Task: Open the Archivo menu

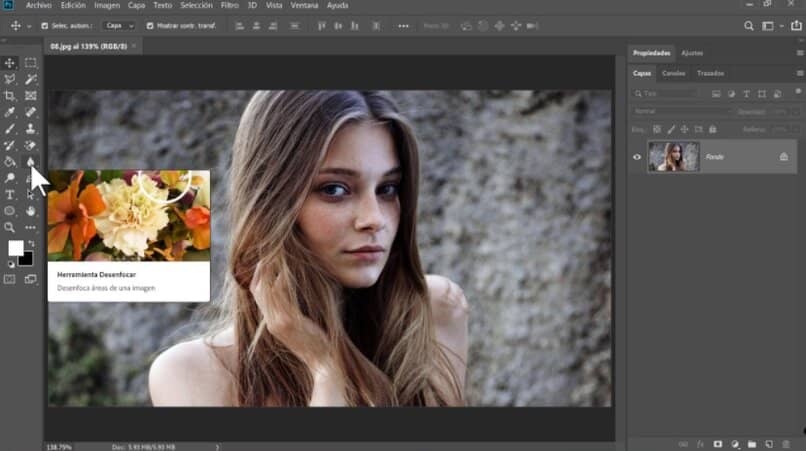Action: coord(39,5)
